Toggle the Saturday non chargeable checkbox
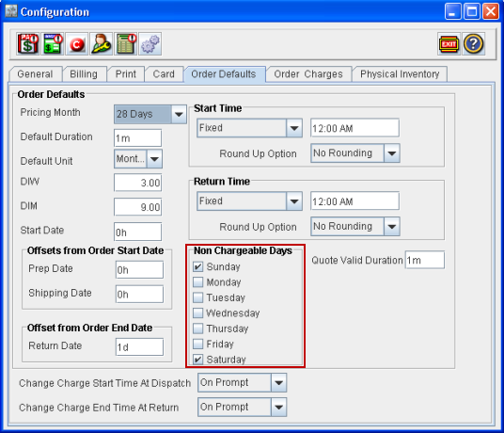 pyautogui.click(x=198, y=360)
